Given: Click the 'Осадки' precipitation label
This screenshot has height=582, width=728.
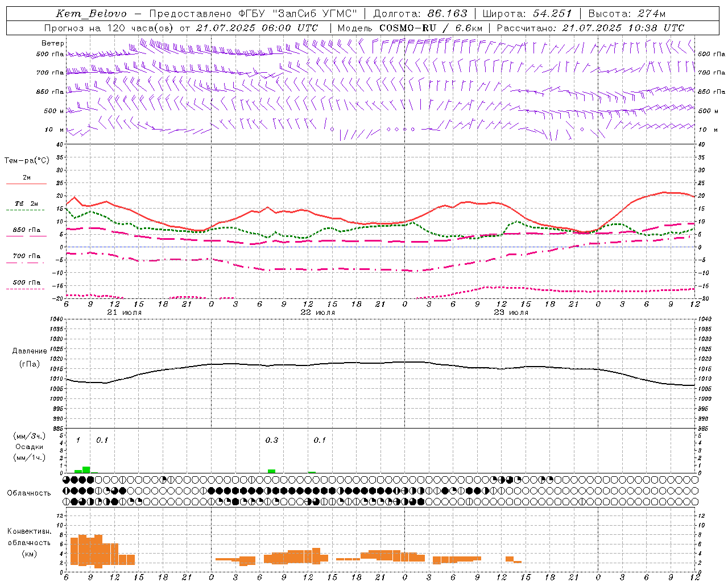Looking at the screenshot, I should [x=29, y=447].
